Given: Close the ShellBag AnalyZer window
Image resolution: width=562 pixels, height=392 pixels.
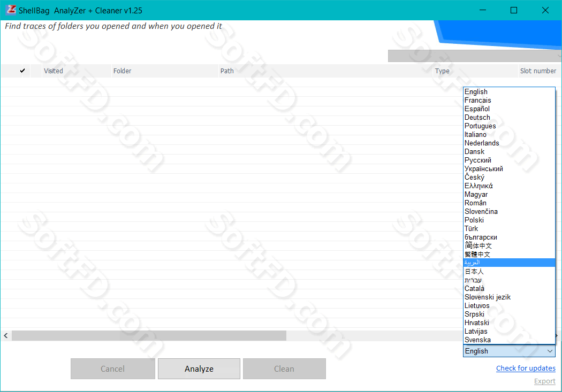Looking at the screenshot, I should [x=545, y=10].
